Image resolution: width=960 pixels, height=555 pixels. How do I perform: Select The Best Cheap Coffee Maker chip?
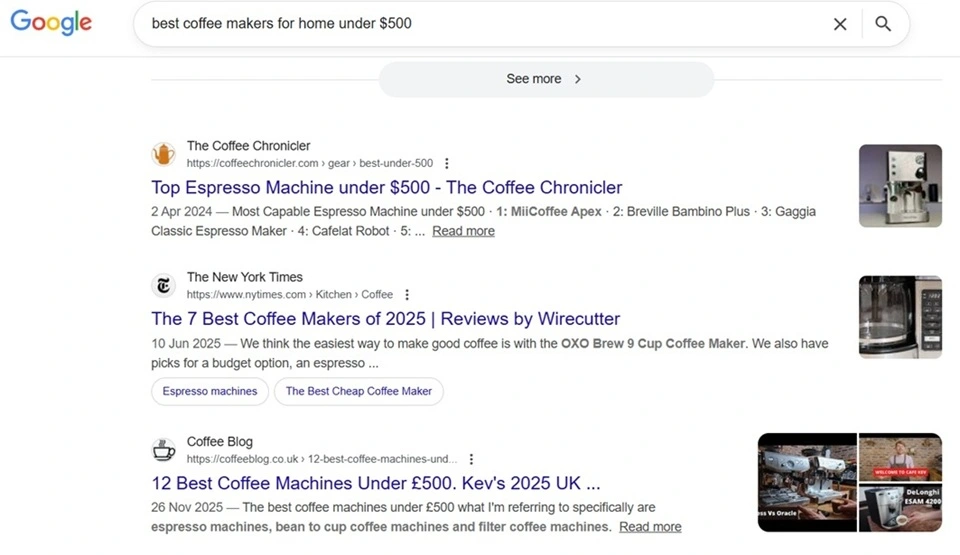359,391
